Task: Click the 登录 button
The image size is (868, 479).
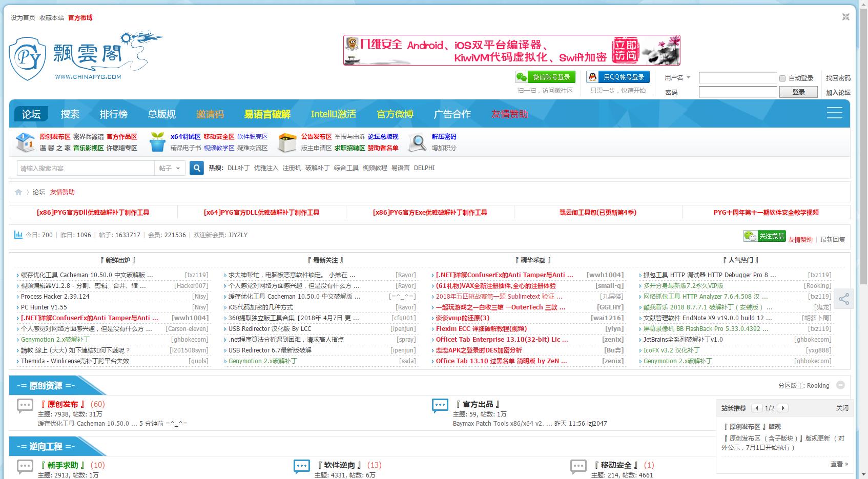Action: 798,92
